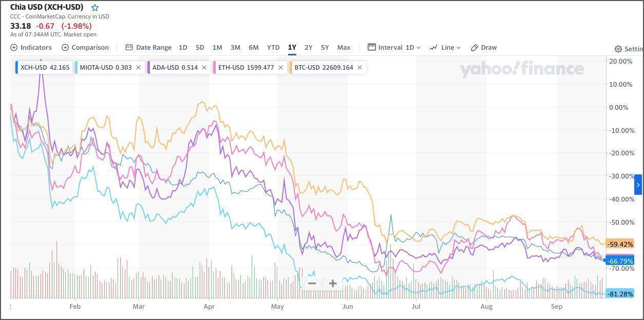Screen dimensions: 644x320
Task: Open the Interval 1D dropdown
Action: click(x=394, y=47)
